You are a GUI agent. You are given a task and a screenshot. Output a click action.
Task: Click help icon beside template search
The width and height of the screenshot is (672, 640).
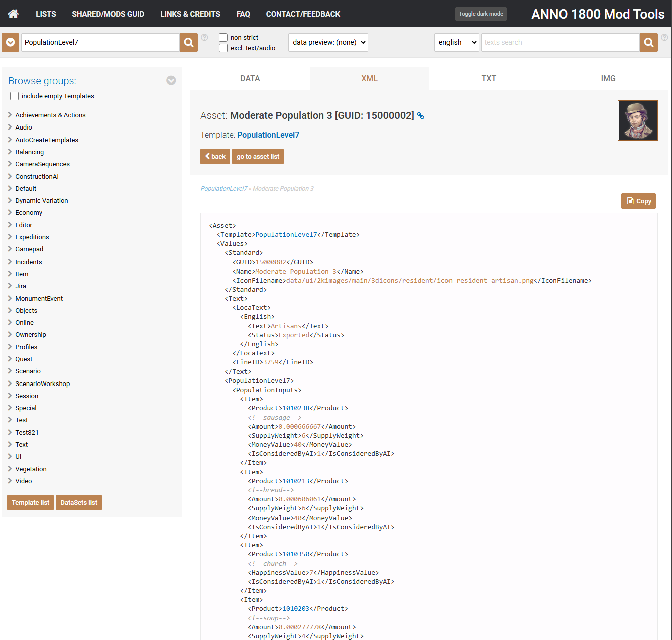(204, 37)
